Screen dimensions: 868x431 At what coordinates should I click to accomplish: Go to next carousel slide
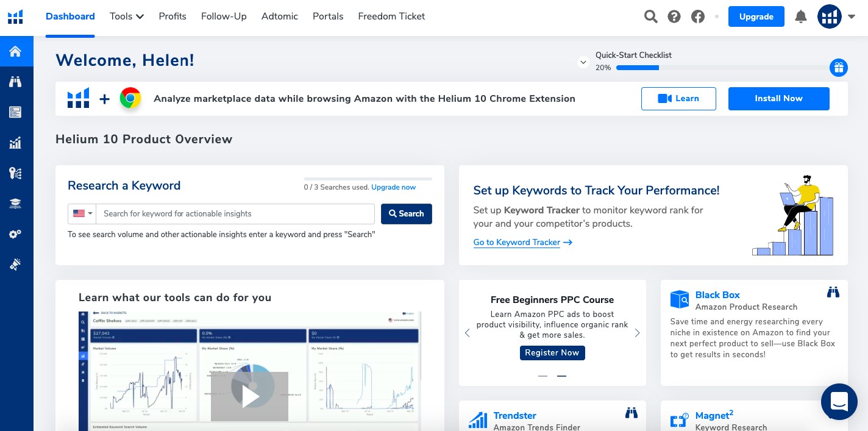pyautogui.click(x=637, y=333)
